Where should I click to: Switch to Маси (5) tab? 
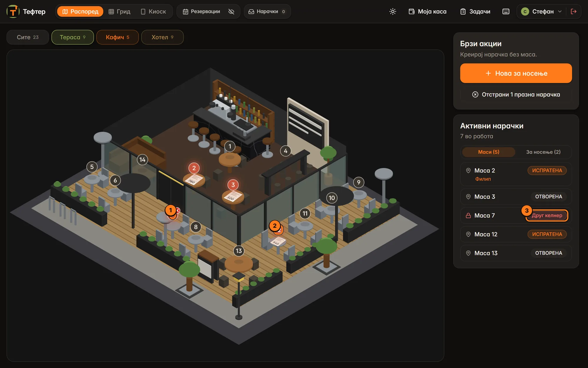tap(489, 152)
